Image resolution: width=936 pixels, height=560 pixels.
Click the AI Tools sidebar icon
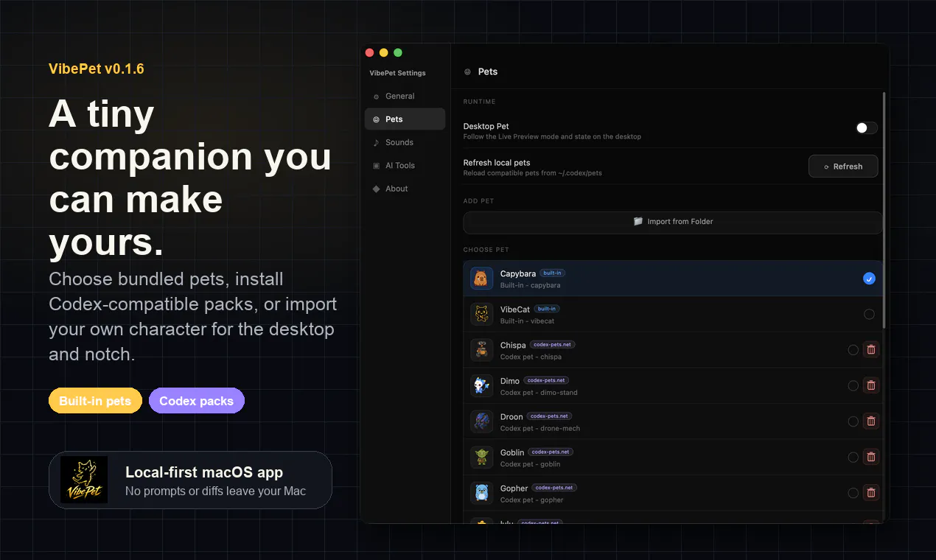click(376, 166)
